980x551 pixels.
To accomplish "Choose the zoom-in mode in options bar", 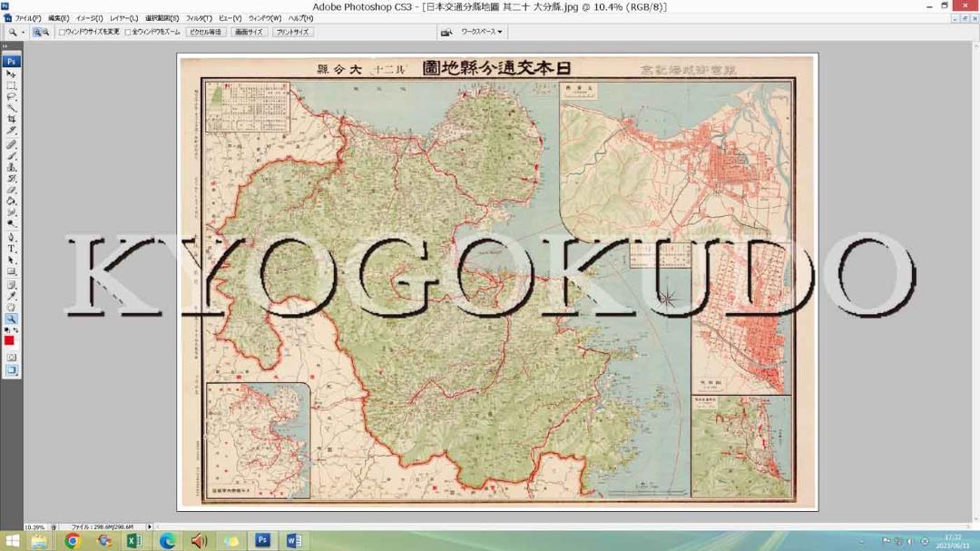I will (37, 32).
